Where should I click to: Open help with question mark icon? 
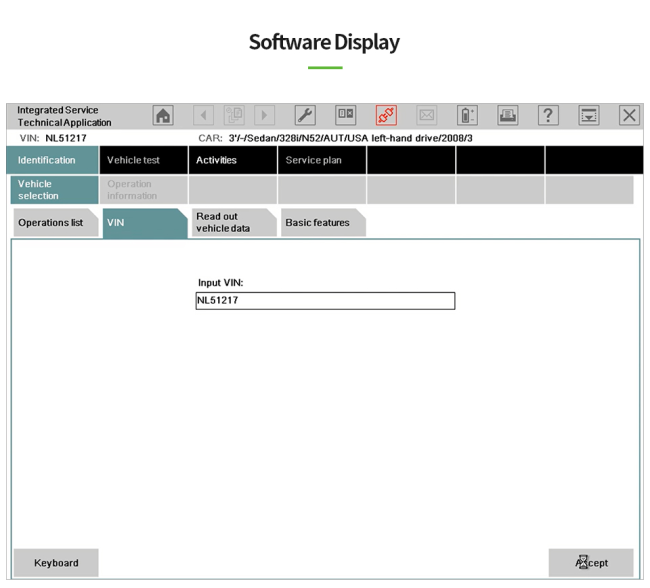(x=548, y=116)
